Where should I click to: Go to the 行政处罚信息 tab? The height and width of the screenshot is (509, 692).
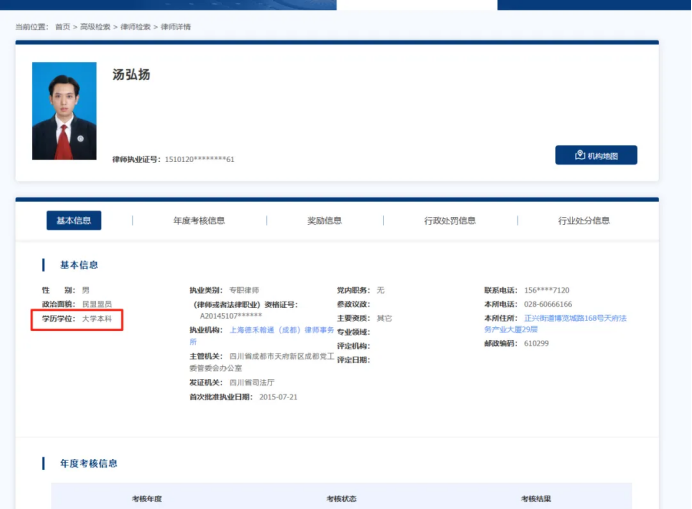coord(450,221)
